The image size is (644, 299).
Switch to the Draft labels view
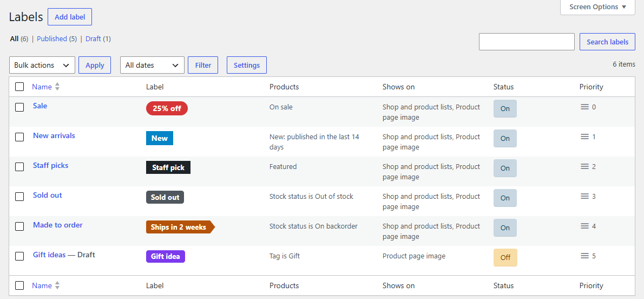(x=93, y=38)
